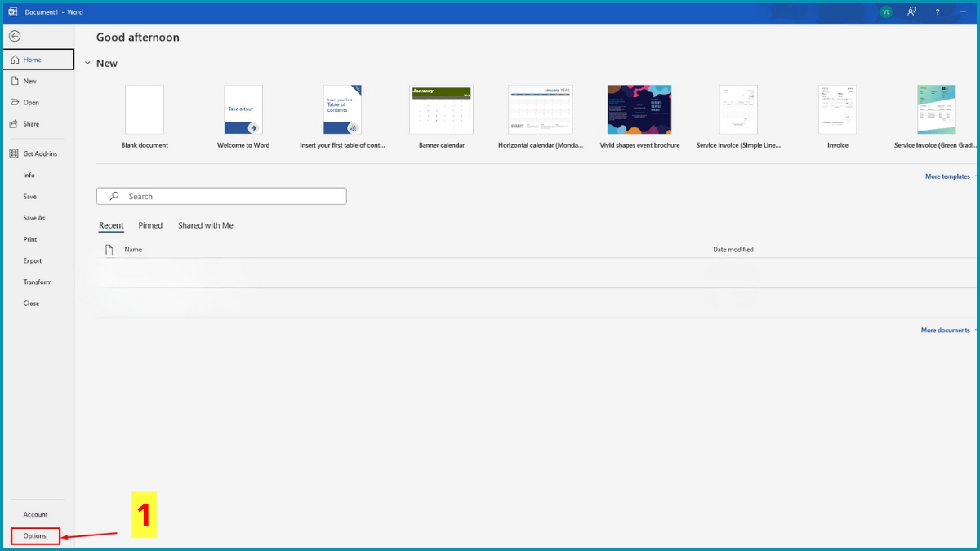The image size is (980, 551).
Task: Click the back arrow icon in the sidebar
Action: click(x=15, y=37)
